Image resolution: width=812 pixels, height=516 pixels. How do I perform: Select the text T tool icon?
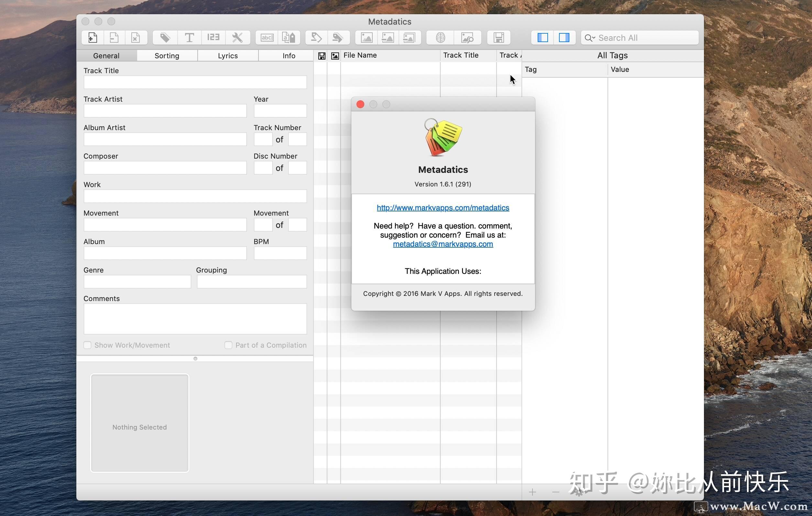[189, 38]
